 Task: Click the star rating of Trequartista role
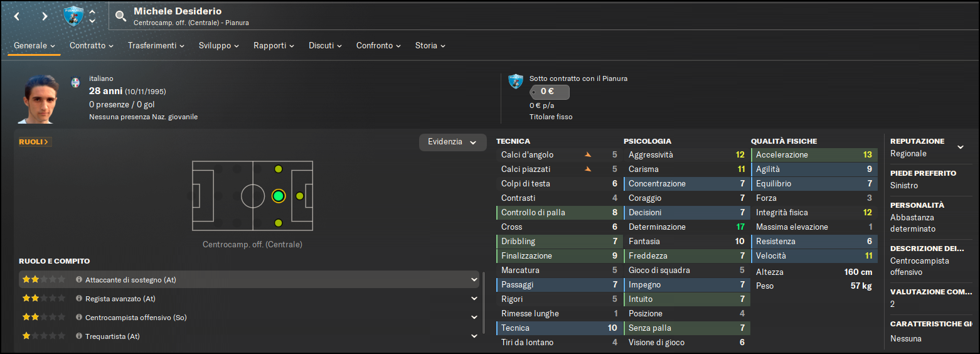point(44,336)
